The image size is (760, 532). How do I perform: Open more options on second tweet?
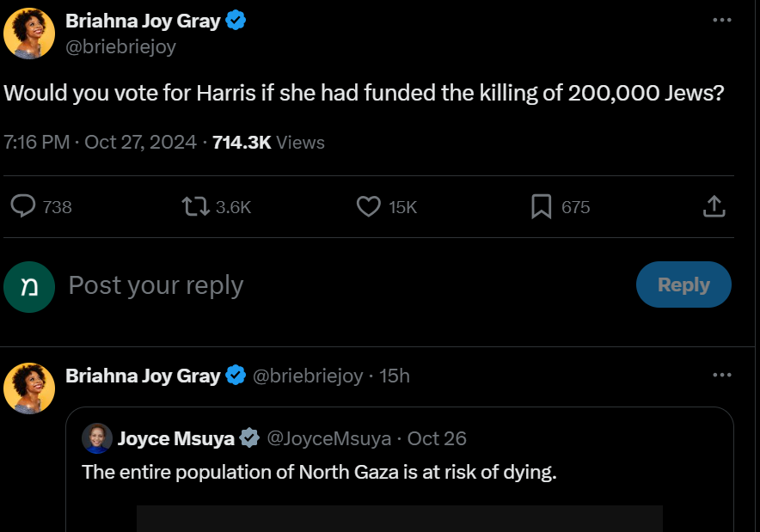point(722,375)
